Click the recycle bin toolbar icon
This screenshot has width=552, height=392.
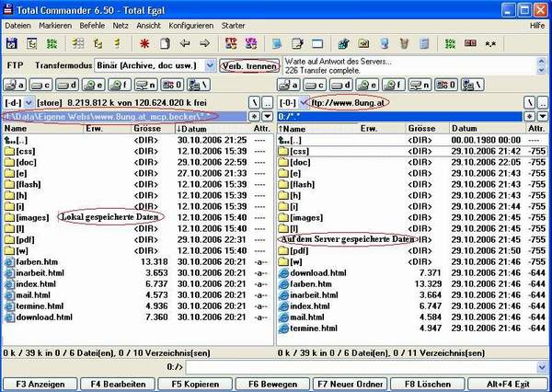click(405, 43)
